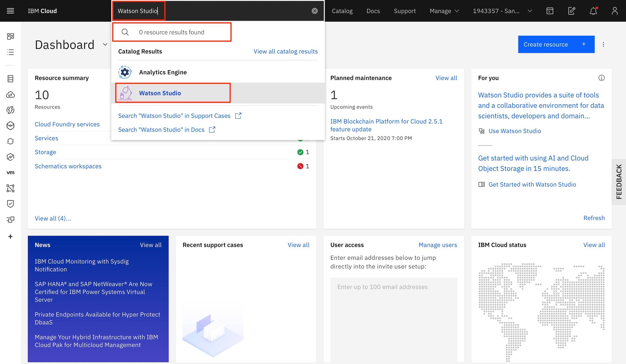Open the dashboard overflow actions menu
The image size is (626, 364).
[x=603, y=45]
